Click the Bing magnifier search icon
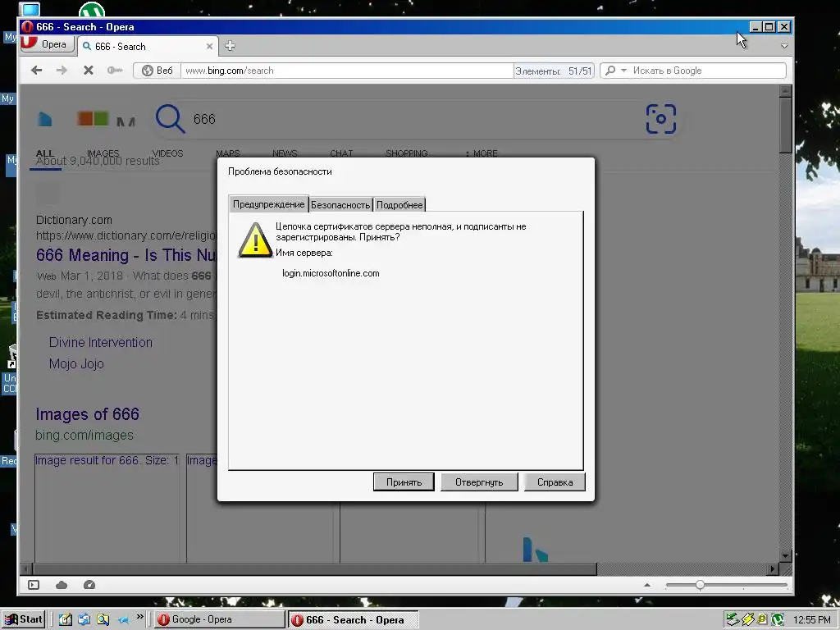The width and height of the screenshot is (840, 630). tap(171, 119)
